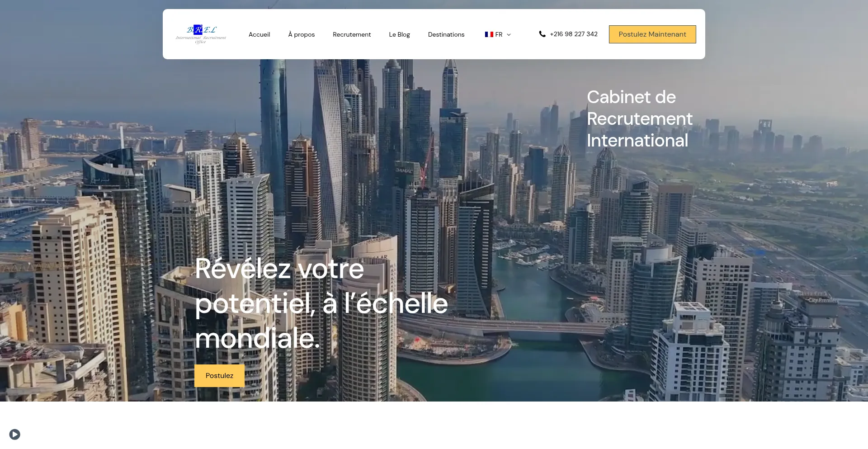Screen dimensions: 868x449
Task: Open the Accueil menu item
Action: click(259, 34)
